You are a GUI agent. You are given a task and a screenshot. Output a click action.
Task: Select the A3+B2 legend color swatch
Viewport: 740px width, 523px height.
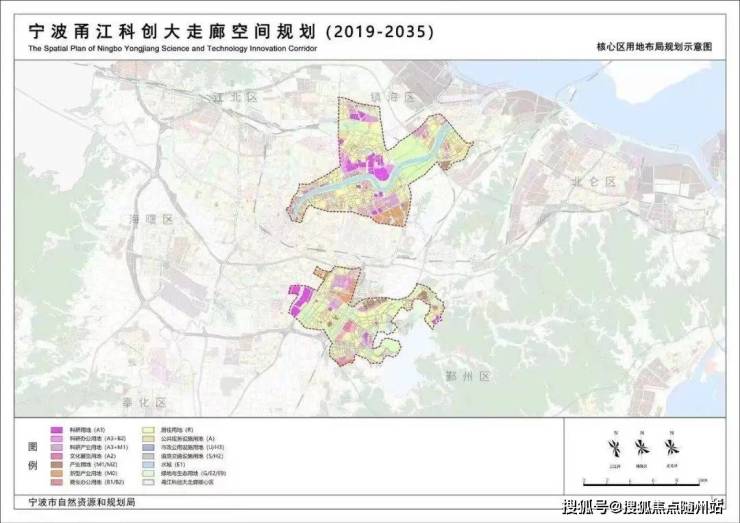57,439
